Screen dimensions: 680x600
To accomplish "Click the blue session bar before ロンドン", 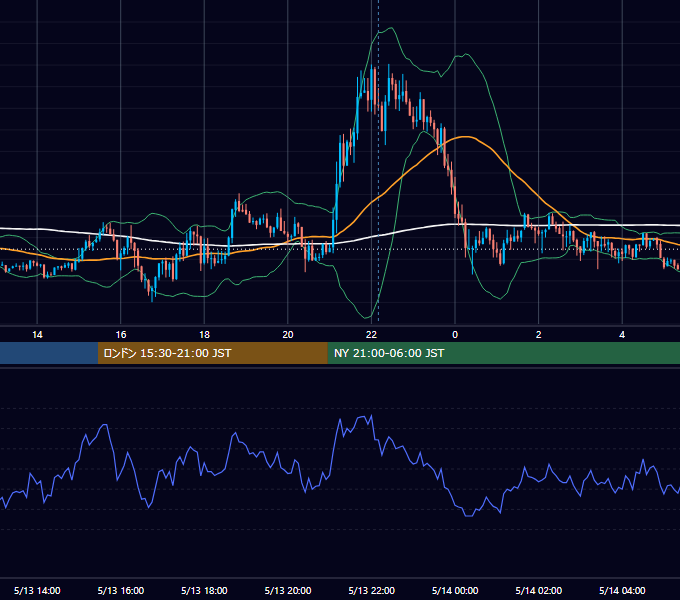I will pyautogui.click(x=49, y=353).
